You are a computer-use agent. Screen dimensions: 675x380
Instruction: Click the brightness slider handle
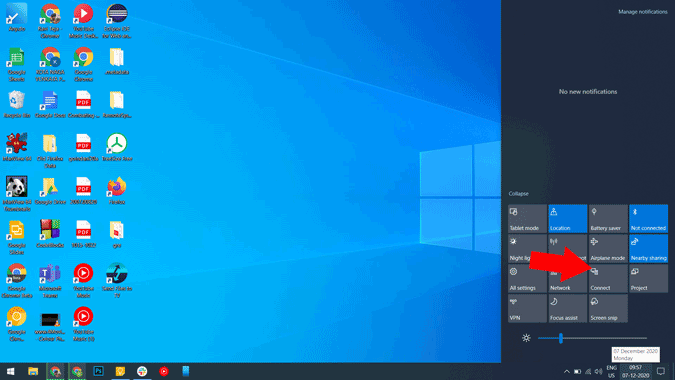[560, 338]
